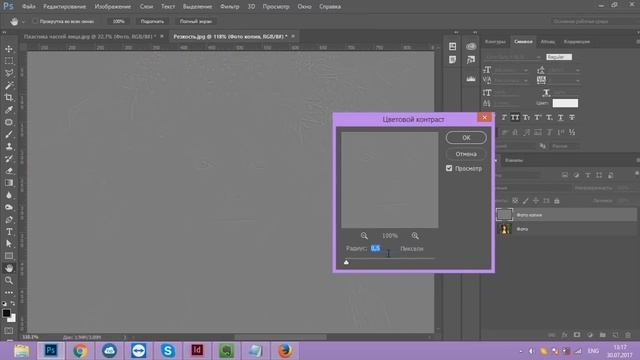640x360 pixels.
Task: Toggle Прокрутка во всех окнах checkbox
Action: (x=35, y=21)
